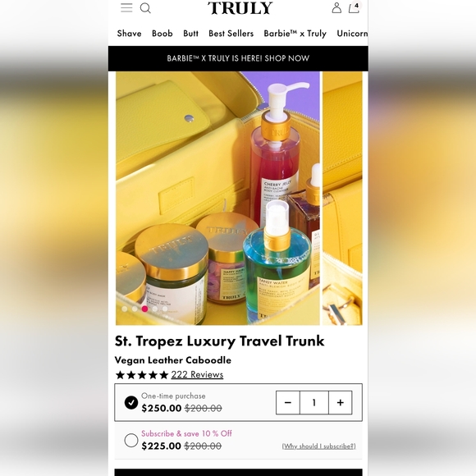Decrease quantity with the minus button
Screen dimensions: 476x476
tap(288, 402)
